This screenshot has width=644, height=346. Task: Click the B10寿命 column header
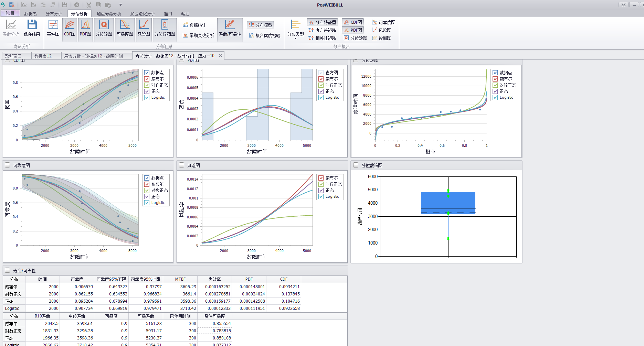(x=42, y=316)
